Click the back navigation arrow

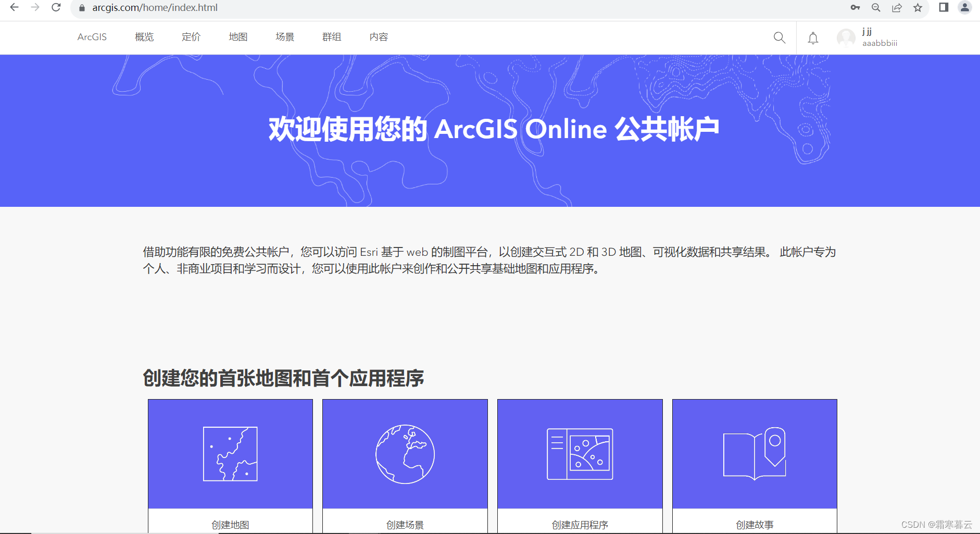point(14,8)
